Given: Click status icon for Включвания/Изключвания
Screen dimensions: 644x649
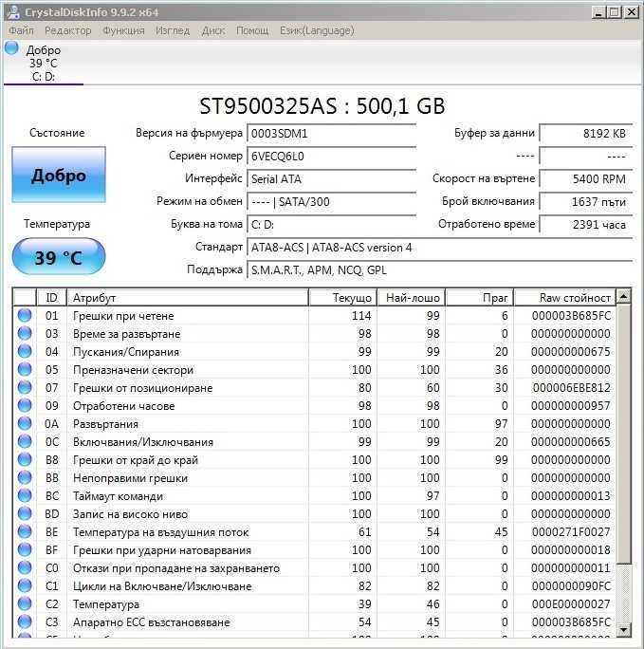Looking at the screenshot, I should click(x=25, y=441).
